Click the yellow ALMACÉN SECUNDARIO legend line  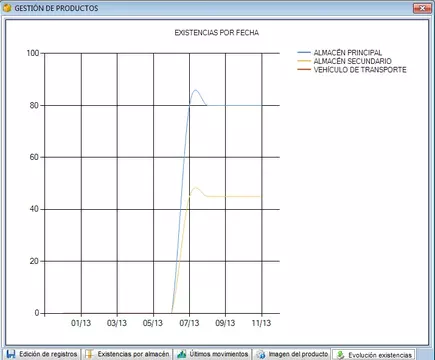(304, 61)
